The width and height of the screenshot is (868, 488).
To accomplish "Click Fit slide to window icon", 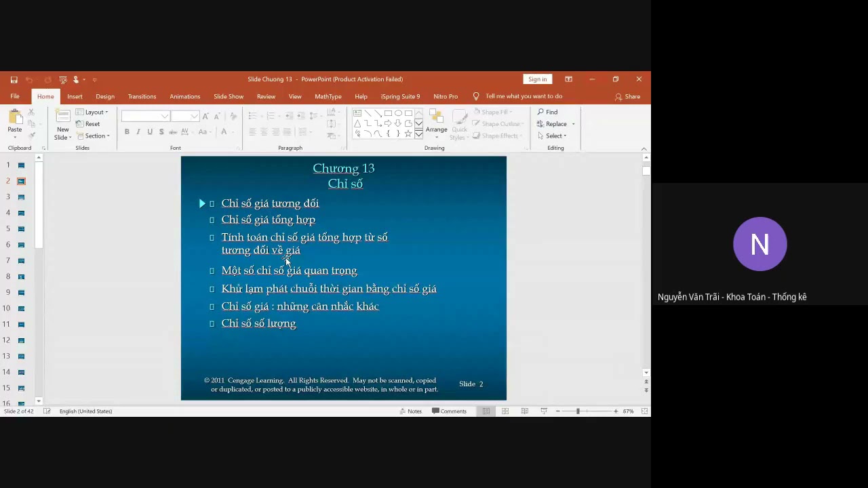I will tap(644, 411).
